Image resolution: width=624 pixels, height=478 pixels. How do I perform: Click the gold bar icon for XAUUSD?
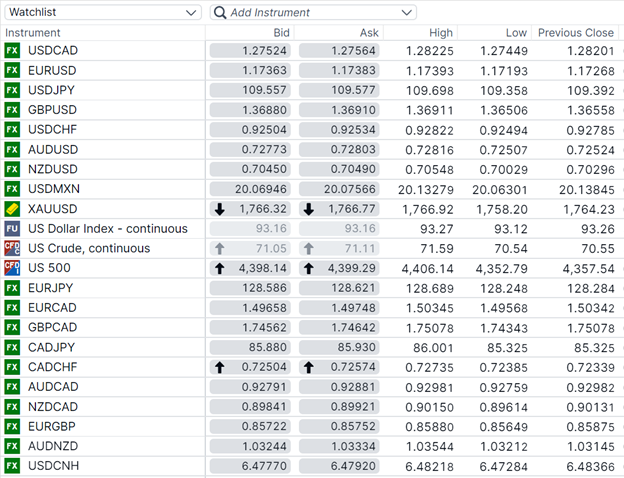click(12, 209)
